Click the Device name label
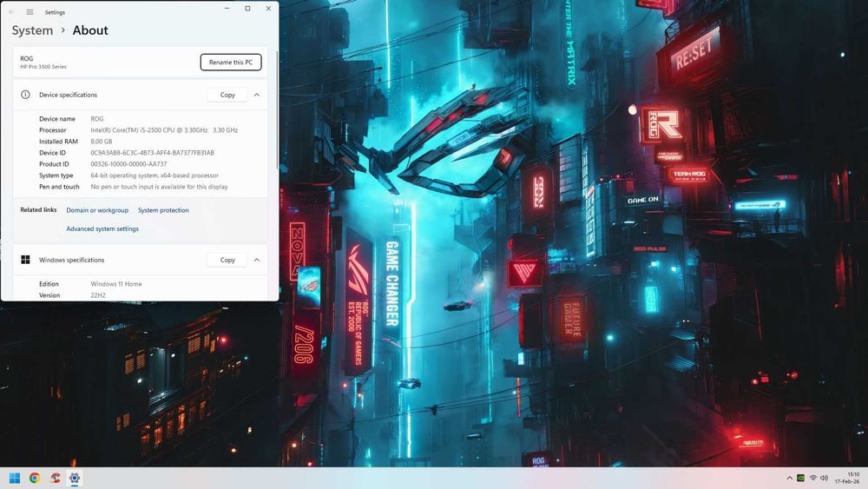This screenshot has width=868, height=489. (x=57, y=119)
